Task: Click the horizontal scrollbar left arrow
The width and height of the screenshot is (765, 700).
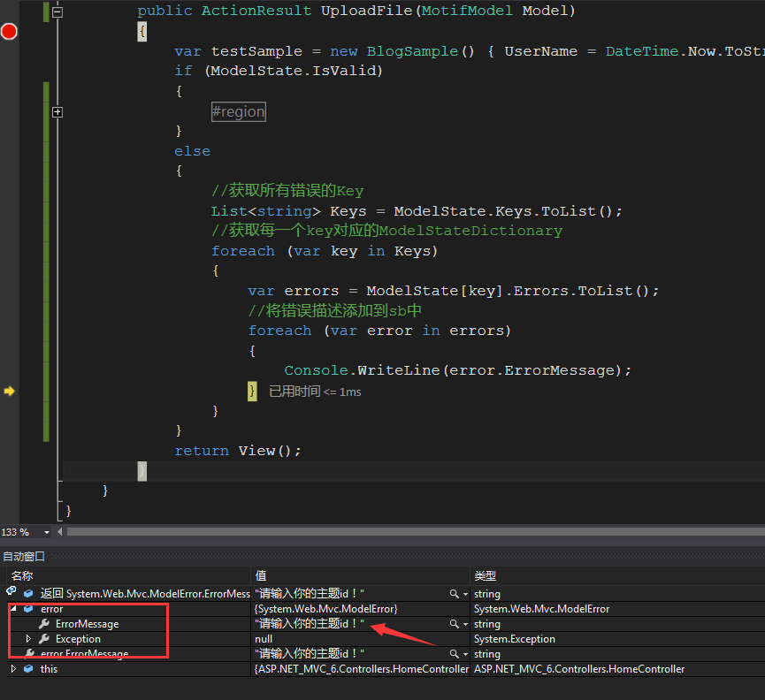Action: tap(59, 532)
